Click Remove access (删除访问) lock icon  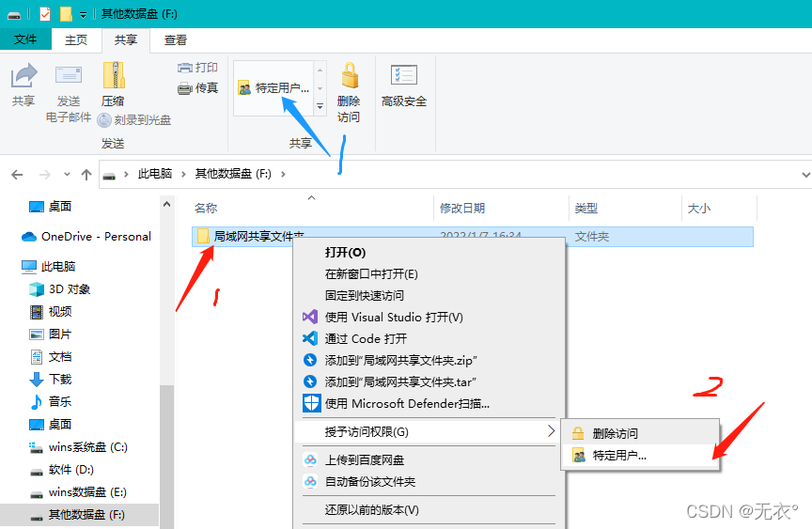[x=349, y=93]
